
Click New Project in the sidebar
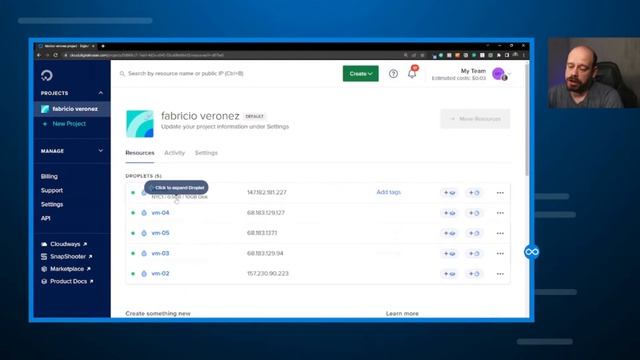(x=69, y=124)
